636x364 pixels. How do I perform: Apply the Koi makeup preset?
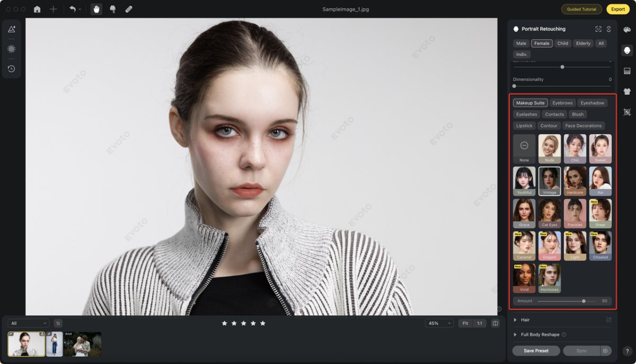(x=600, y=181)
